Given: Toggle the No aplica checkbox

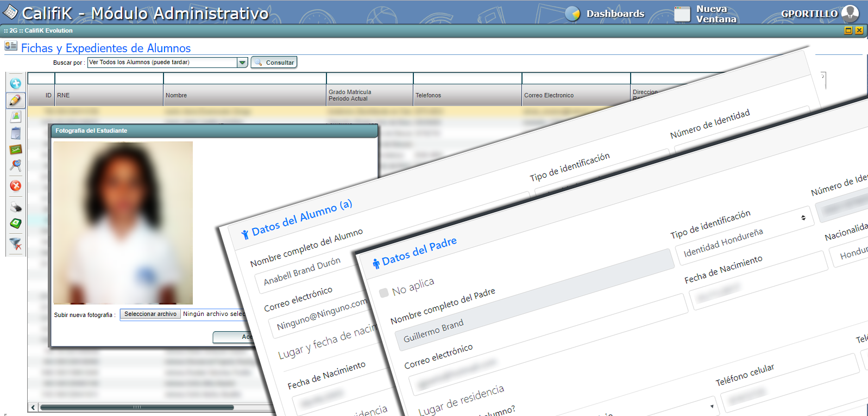Looking at the screenshot, I should pos(384,293).
